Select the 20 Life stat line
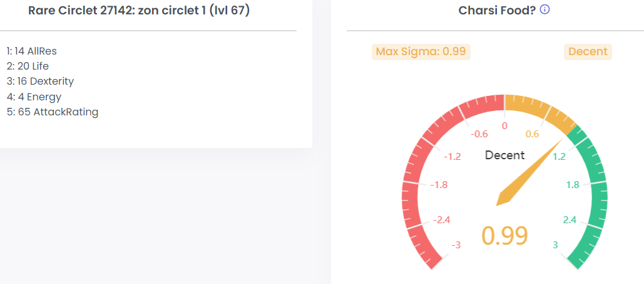 (28, 66)
